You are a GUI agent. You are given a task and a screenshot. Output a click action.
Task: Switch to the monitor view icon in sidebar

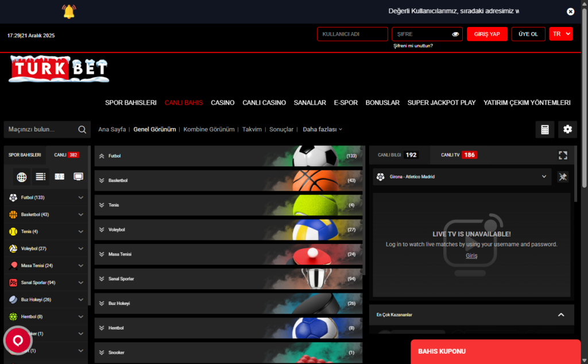click(x=78, y=177)
